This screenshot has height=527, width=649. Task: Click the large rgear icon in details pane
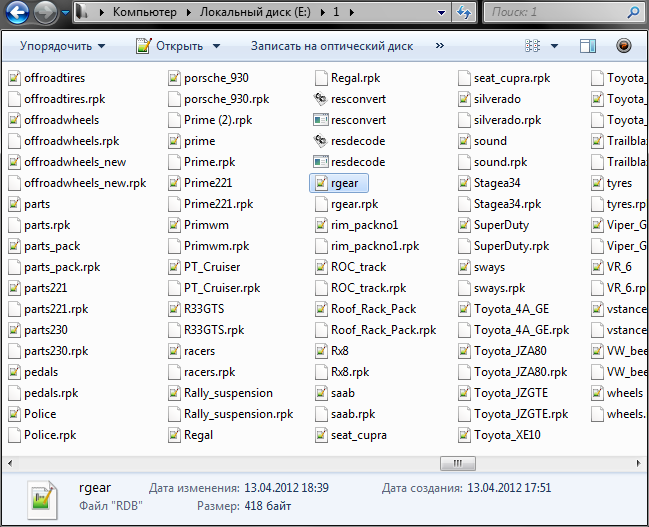click(x=42, y=499)
